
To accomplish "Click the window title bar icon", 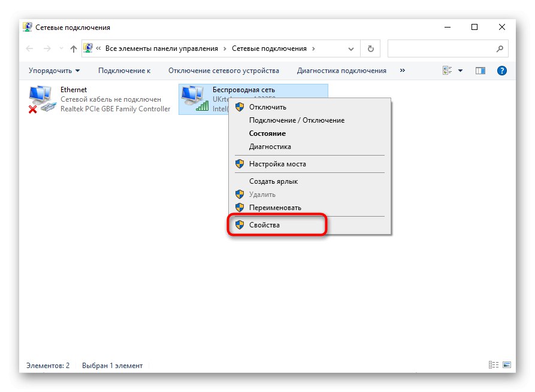I will (28, 27).
